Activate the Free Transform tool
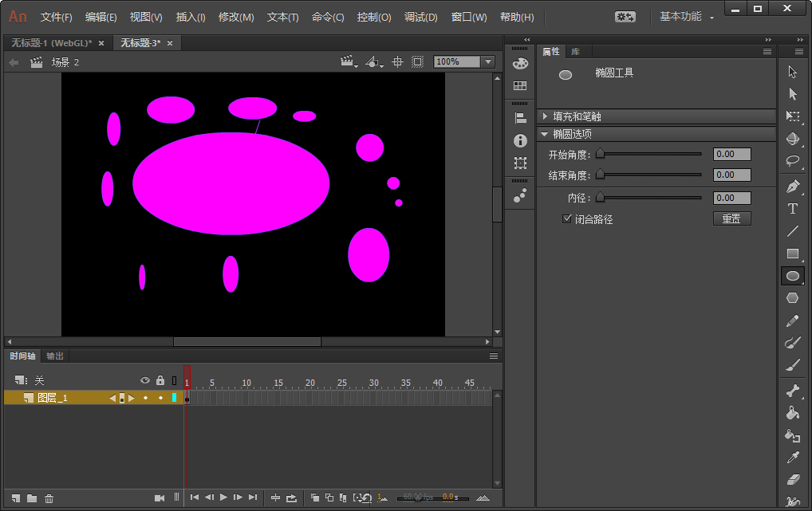This screenshot has width=812, height=511. point(793,116)
